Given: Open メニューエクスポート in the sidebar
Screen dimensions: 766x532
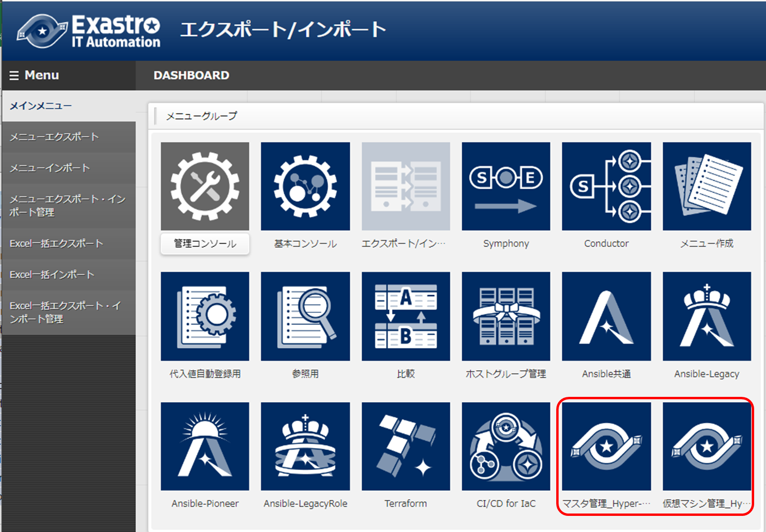Looking at the screenshot, I should click(69, 137).
